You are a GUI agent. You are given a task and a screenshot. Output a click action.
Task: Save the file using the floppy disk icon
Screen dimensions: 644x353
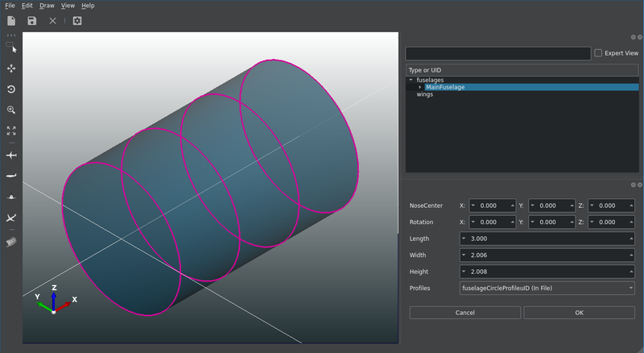click(x=31, y=21)
